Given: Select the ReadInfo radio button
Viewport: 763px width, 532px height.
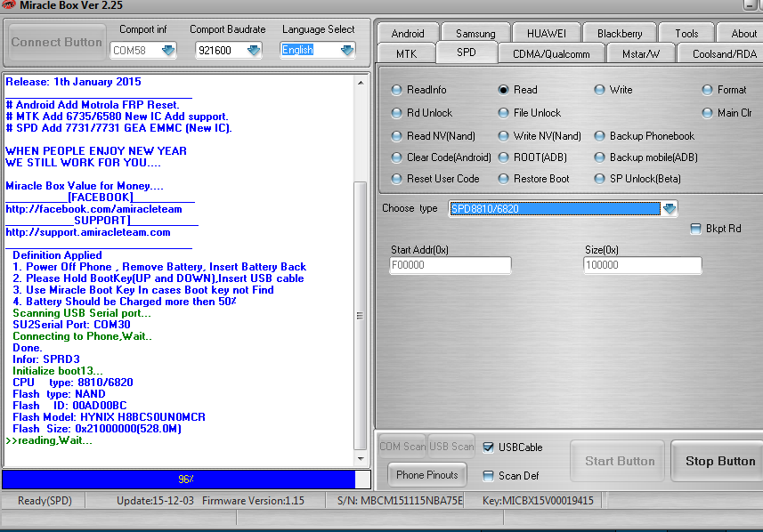Looking at the screenshot, I should (x=396, y=90).
